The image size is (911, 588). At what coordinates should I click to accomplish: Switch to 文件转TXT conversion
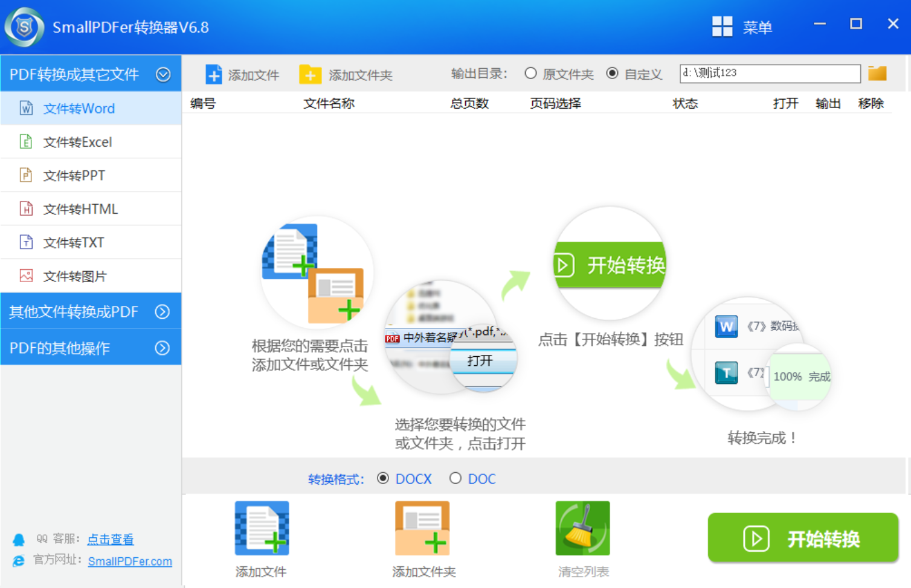[x=72, y=242]
